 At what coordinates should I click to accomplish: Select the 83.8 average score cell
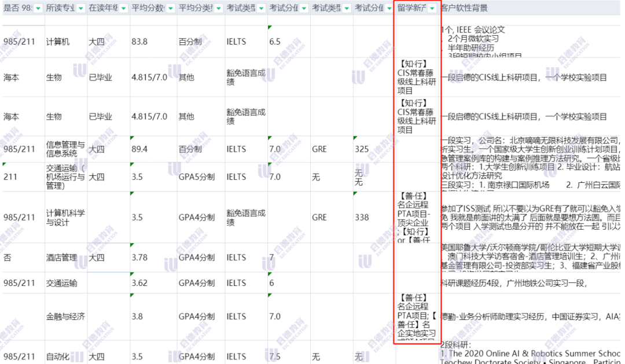pyautogui.click(x=153, y=42)
